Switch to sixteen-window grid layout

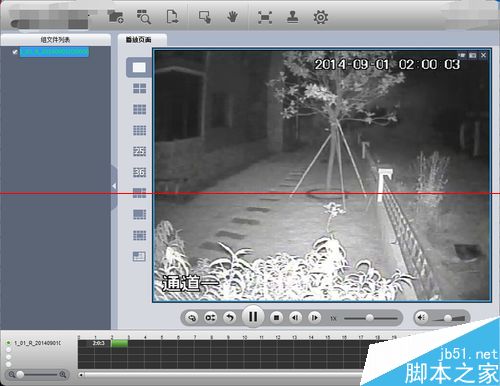tap(139, 130)
